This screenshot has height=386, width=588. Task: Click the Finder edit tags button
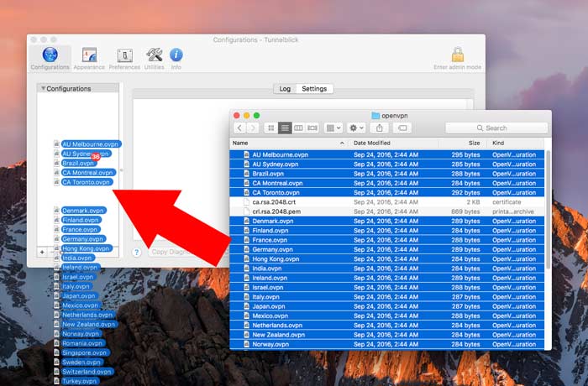pyautogui.click(x=402, y=128)
